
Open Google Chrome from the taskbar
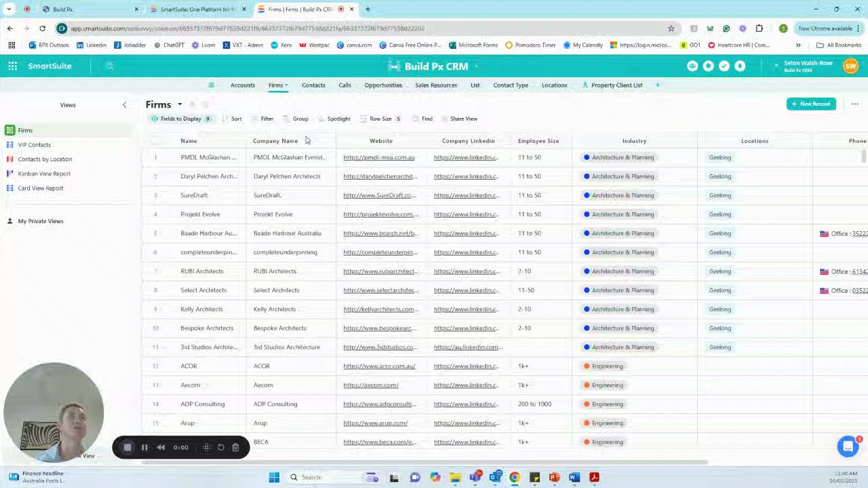coord(515,477)
